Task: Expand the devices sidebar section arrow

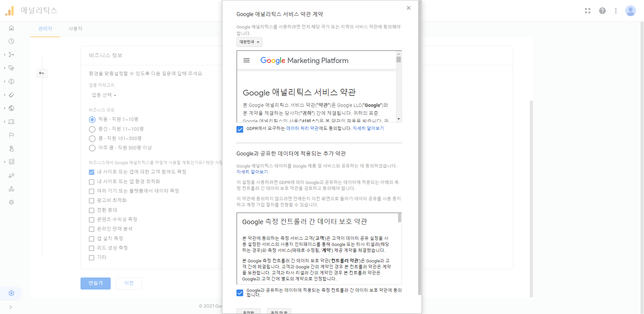Action: tap(5, 122)
